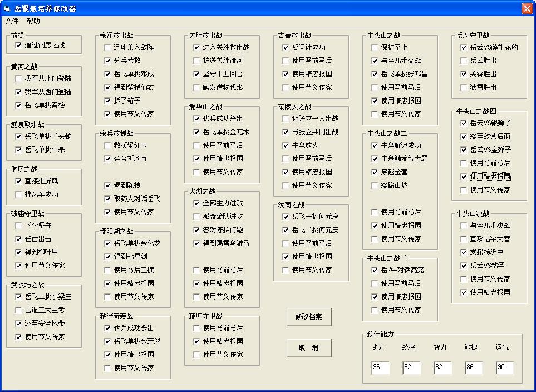536x392 pixels.
Task: Toggle 反间计成功 checkbox
Action: point(286,47)
